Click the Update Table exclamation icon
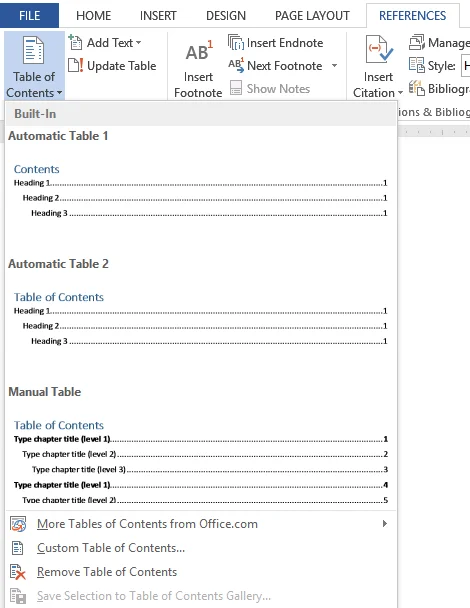Viewport: 470px width, 608px height. (x=76, y=66)
